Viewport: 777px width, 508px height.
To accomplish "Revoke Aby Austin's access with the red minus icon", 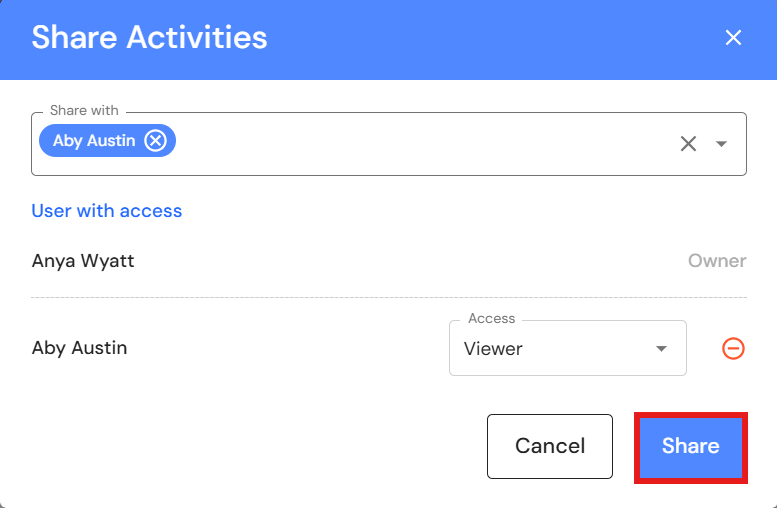I will [733, 349].
